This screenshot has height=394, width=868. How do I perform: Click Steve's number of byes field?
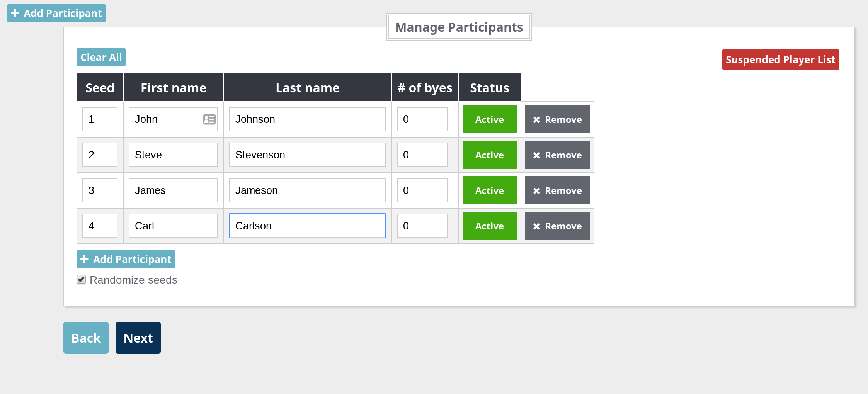[422, 155]
